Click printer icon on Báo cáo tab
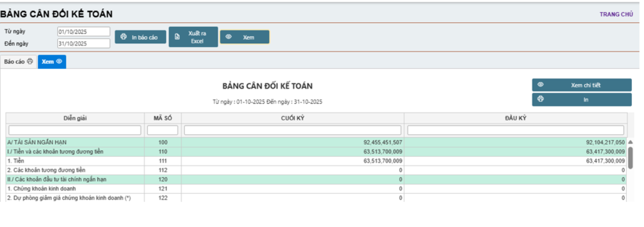The width and height of the screenshot is (644, 227). [30, 62]
